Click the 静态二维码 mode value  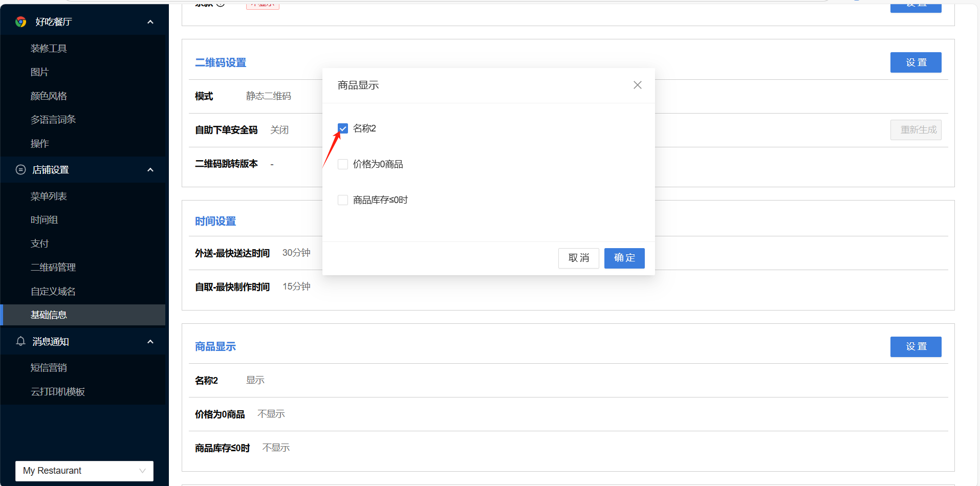(269, 96)
